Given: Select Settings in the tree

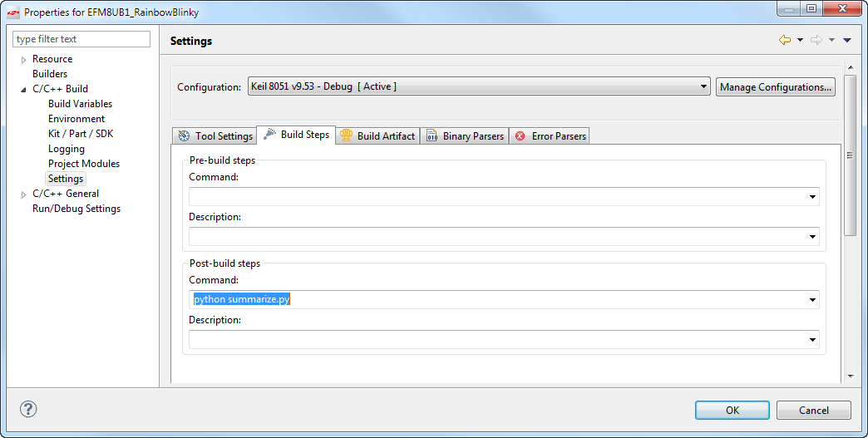Looking at the screenshot, I should [x=66, y=179].
